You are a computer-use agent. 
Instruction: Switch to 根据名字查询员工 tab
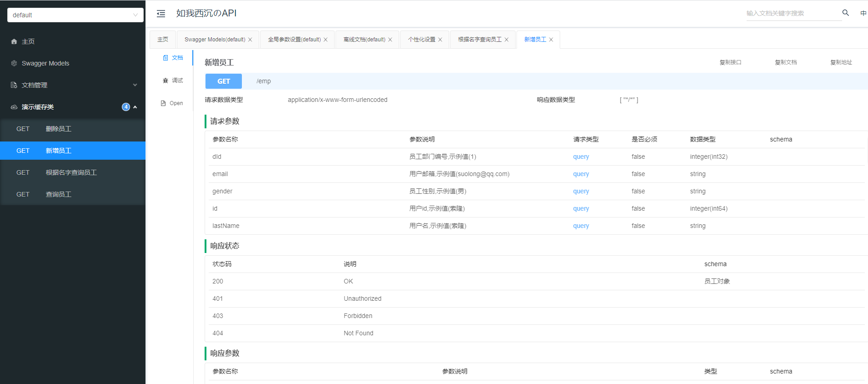(x=480, y=40)
